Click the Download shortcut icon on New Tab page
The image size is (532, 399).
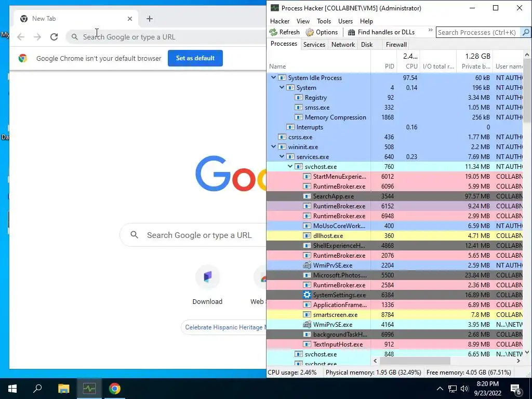pos(208,276)
